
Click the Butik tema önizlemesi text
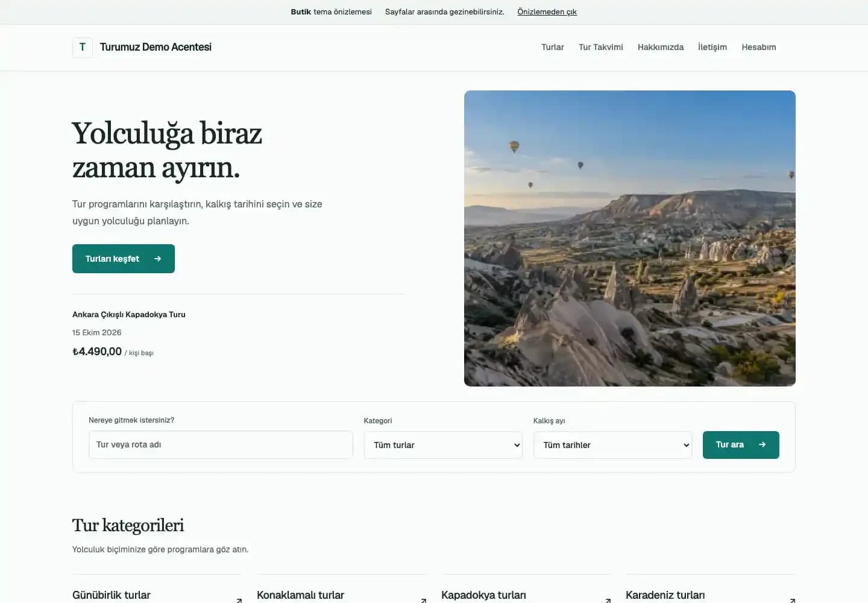pyautogui.click(x=331, y=12)
